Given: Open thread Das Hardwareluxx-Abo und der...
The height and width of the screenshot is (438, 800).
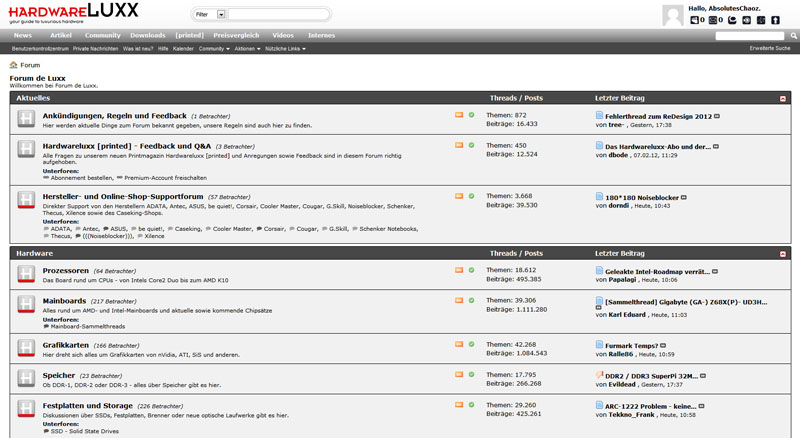Looking at the screenshot, I should (658, 147).
